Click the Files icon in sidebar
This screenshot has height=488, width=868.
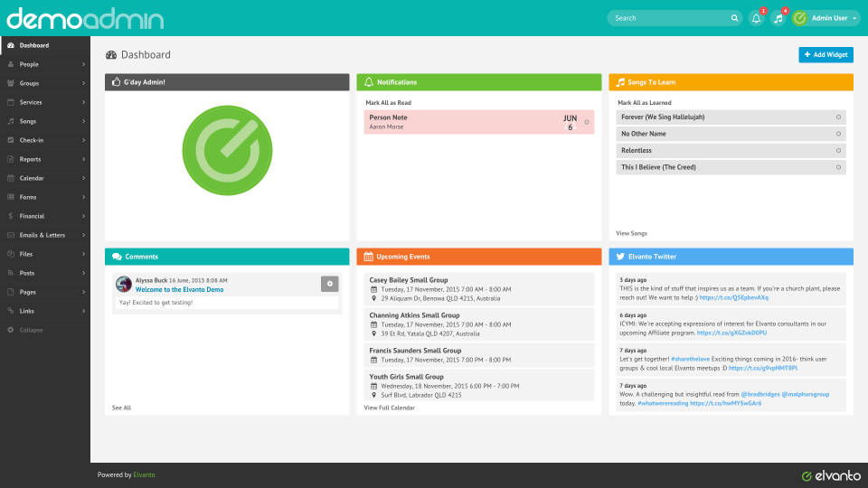(11, 254)
